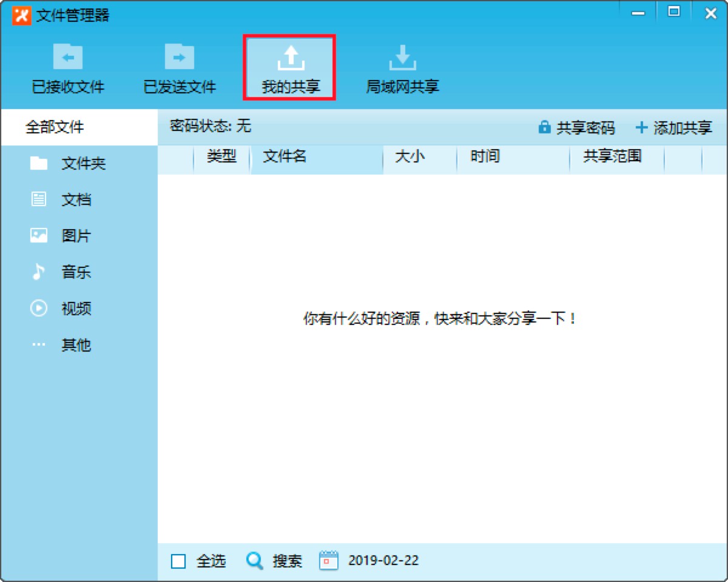Minimize the 文件管理器 window
Viewport: 728px width, 582px height.
[x=638, y=13]
